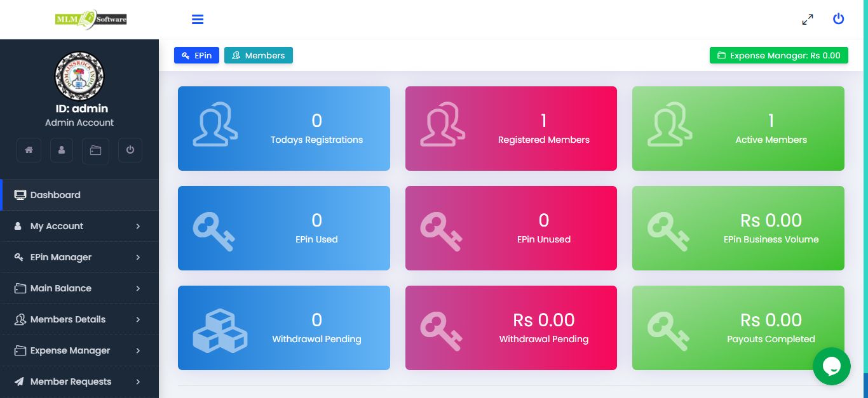Image resolution: width=868 pixels, height=398 pixels.
Task: Click the teal Members button
Action: tap(259, 55)
